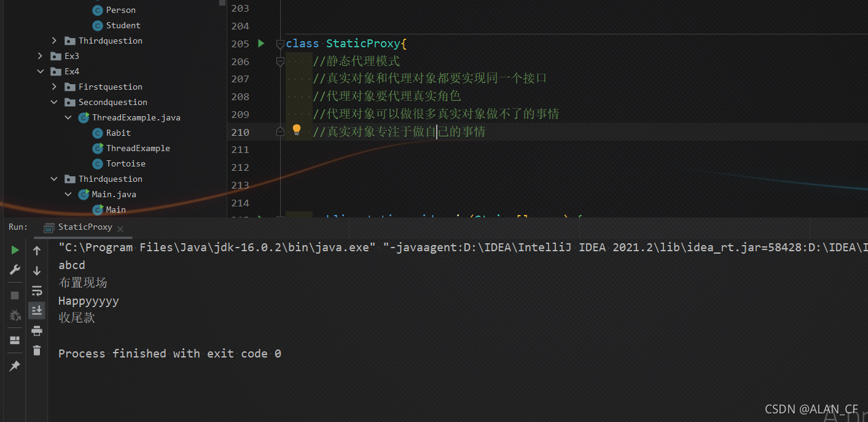Close the StaticProxy run tab
Viewport: 868px width, 422px height.
click(x=120, y=229)
